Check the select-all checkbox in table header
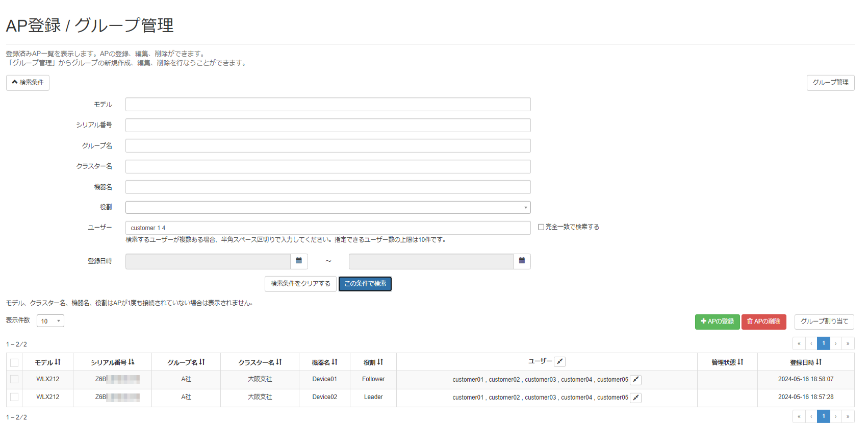This screenshot has height=444, width=868. coord(14,363)
